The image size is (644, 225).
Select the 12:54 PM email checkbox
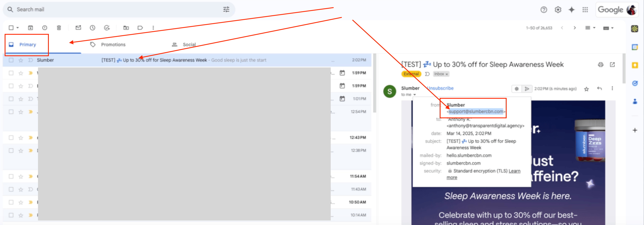pos(11,112)
